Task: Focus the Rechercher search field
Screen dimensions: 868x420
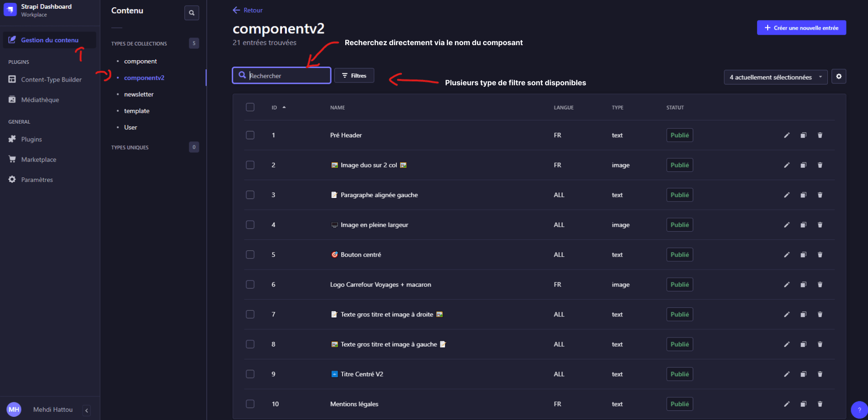Action: click(287, 76)
